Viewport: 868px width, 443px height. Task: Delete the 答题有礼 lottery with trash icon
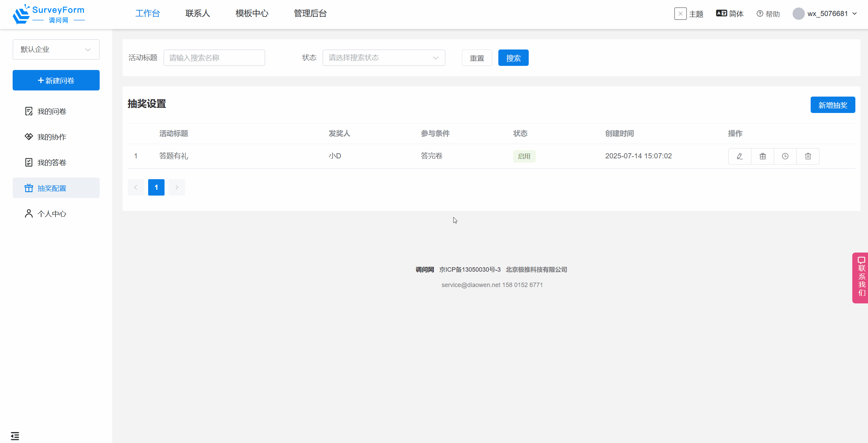(808, 156)
